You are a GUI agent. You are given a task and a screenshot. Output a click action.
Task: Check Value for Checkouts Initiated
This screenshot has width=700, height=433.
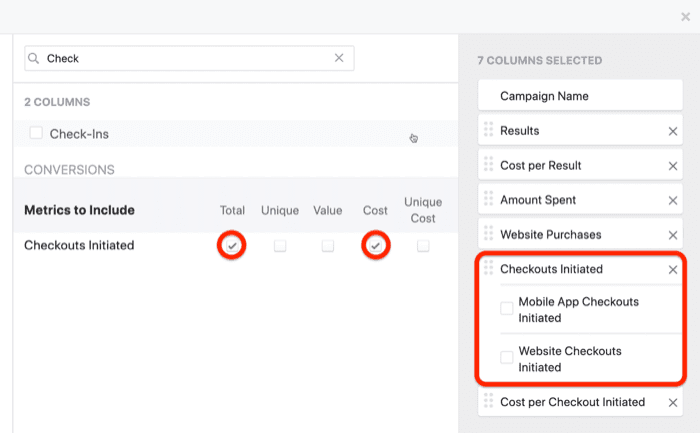[328, 246]
